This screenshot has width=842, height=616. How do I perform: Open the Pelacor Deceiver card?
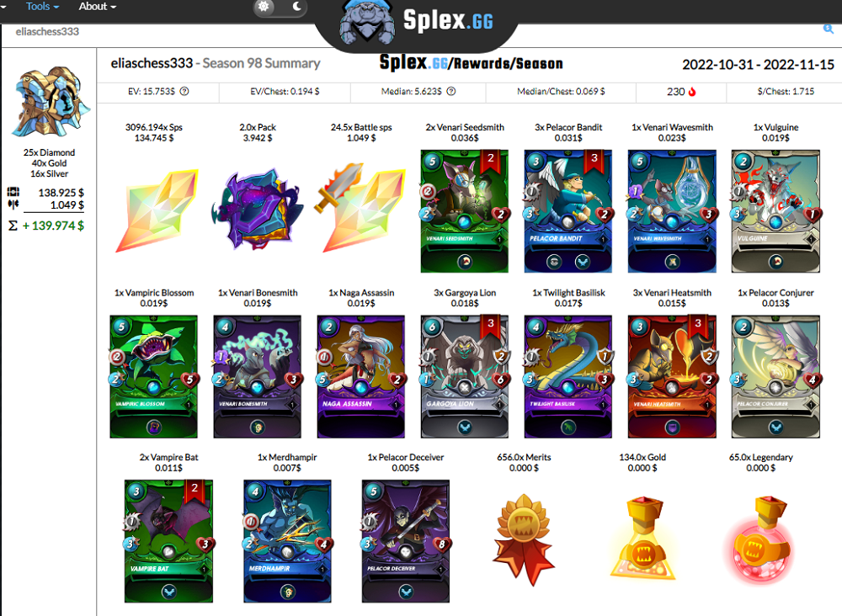(406, 541)
